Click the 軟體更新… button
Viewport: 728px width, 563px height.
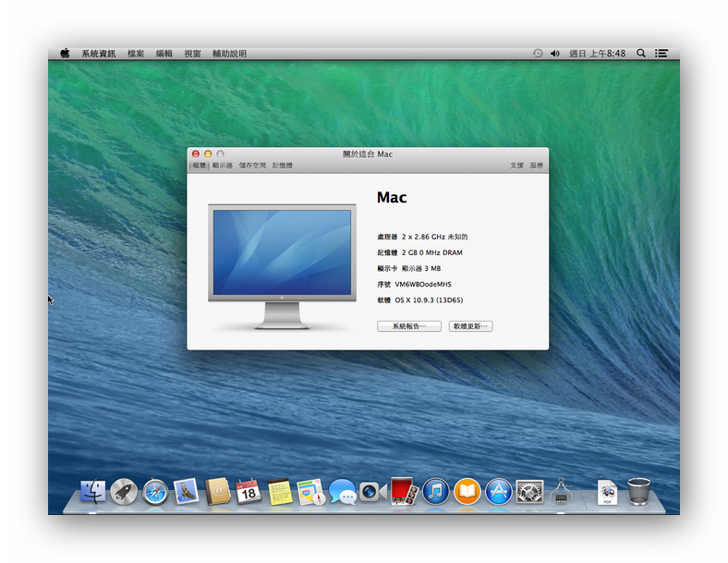(x=471, y=326)
